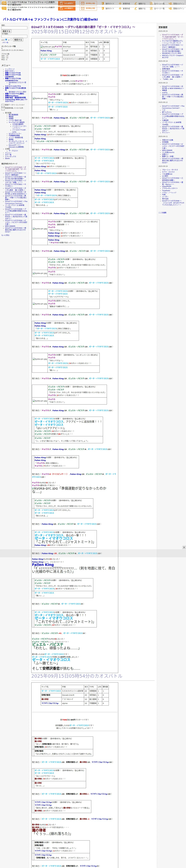Screen dimensions: 186x868
Task: Open 愚痴板 link
Action: point(11,139)
